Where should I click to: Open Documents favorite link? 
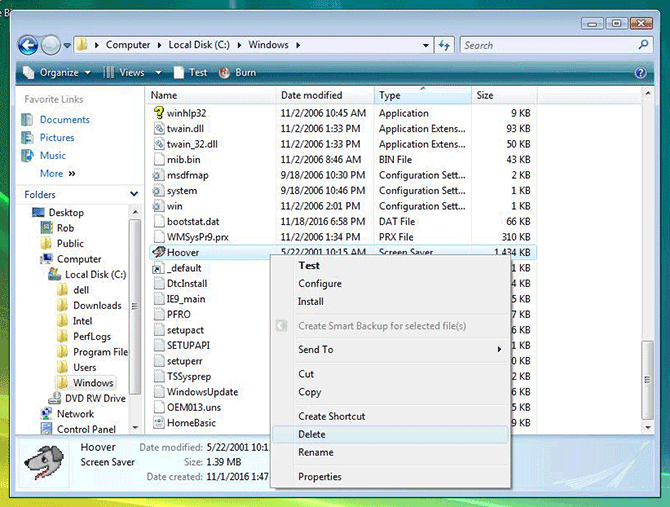coord(65,120)
